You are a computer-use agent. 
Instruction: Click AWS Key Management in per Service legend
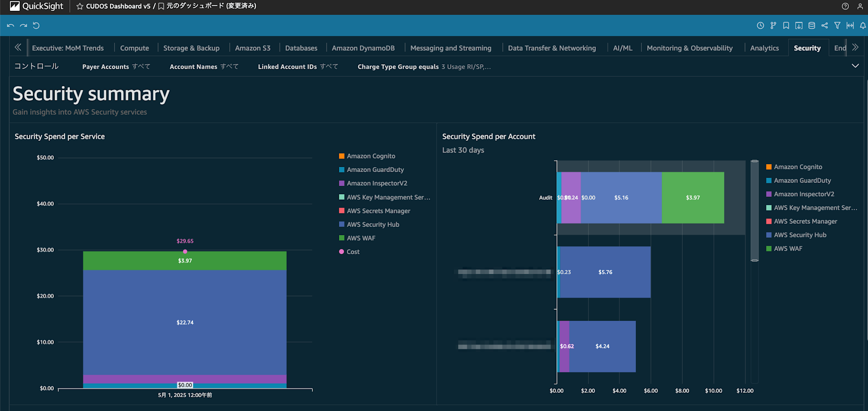click(x=385, y=197)
